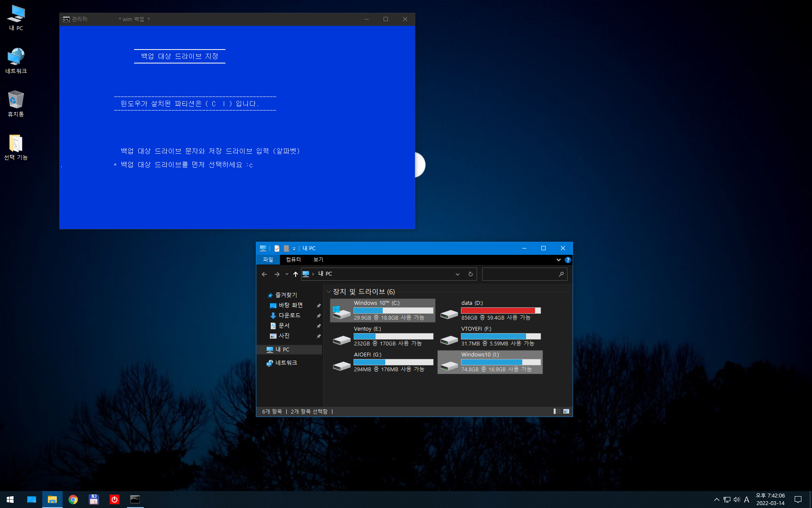Toggle the IME language indicator A

click(x=747, y=500)
